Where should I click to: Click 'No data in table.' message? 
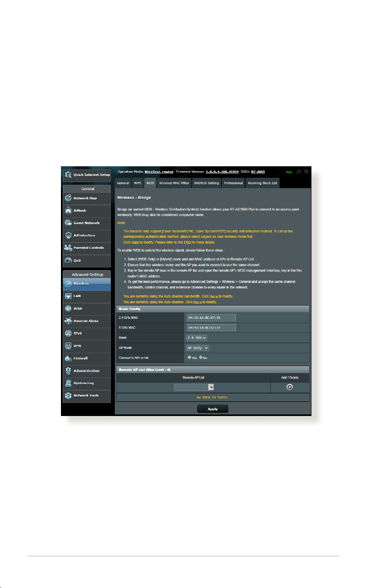(x=212, y=397)
